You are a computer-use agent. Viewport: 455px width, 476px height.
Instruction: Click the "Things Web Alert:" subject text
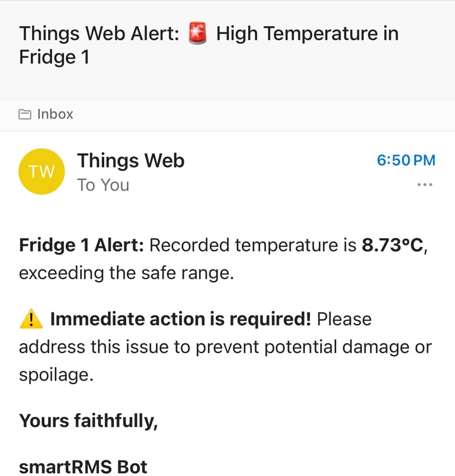(99, 34)
